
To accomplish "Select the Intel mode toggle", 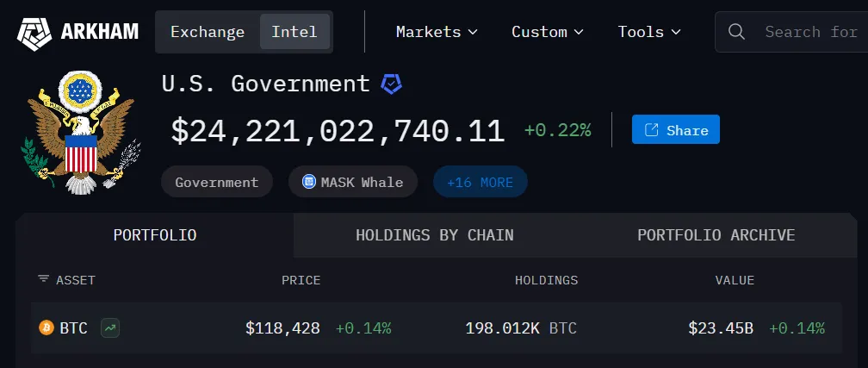I will (294, 32).
